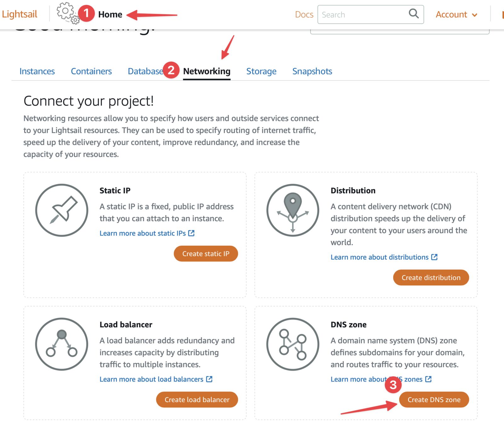Click the gears settings icon beside Home

tap(67, 13)
